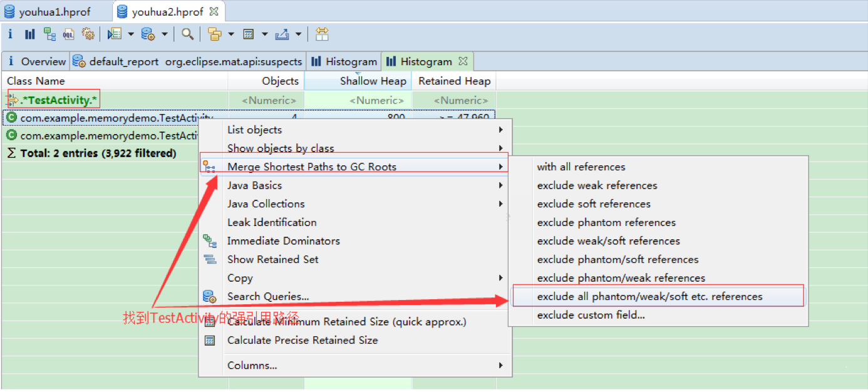
Task: Click the Class Name regex filter field
Action: (59, 100)
